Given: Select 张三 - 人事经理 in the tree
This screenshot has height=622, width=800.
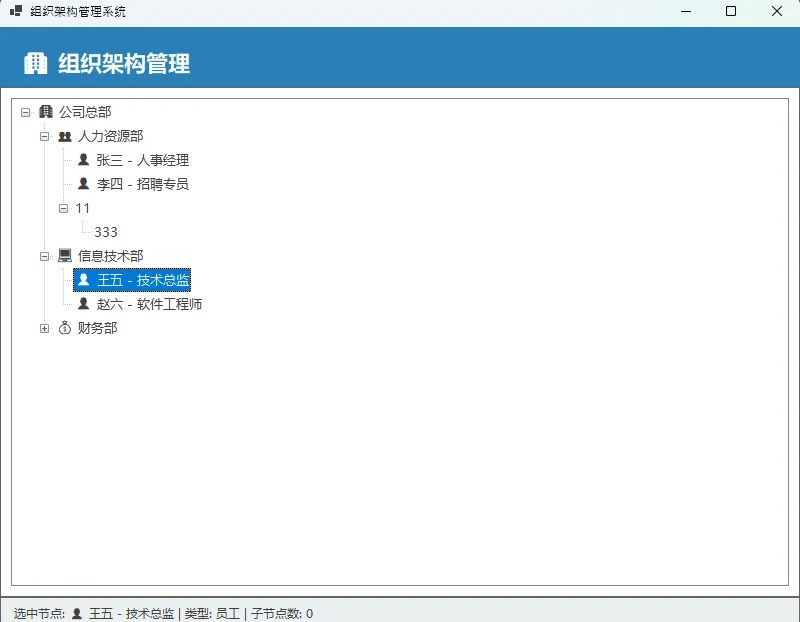Looking at the screenshot, I should click(x=142, y=160).
